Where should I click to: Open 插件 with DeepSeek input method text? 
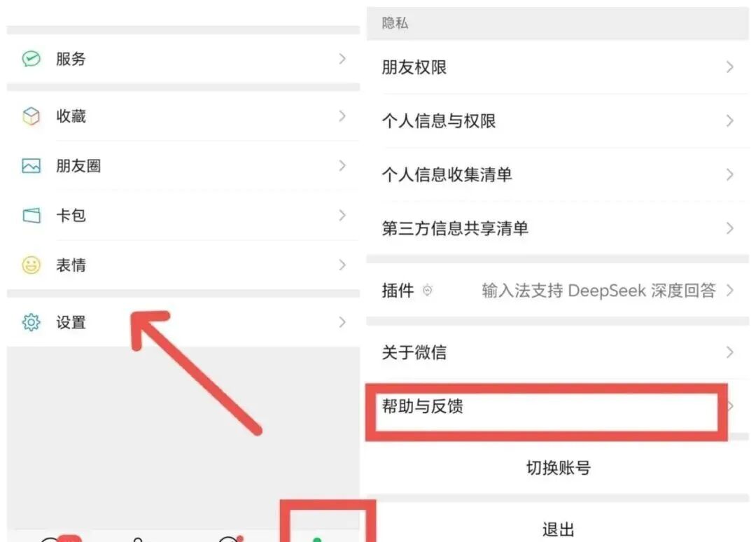coord(557,291)
